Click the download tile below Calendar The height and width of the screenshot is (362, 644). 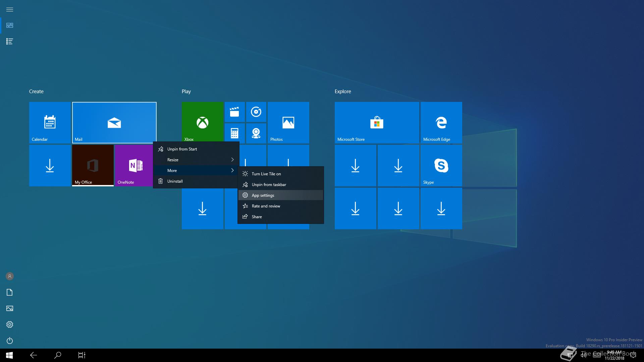(x=50, y=166)
